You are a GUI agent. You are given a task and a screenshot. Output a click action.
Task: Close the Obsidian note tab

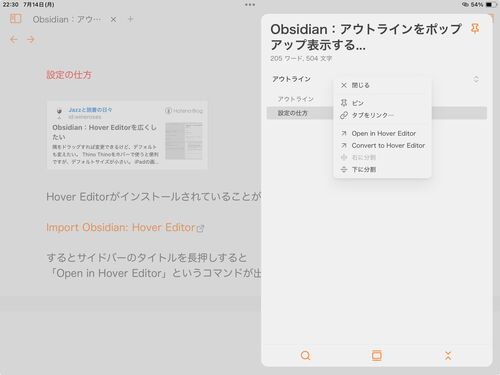pos(113,20)
